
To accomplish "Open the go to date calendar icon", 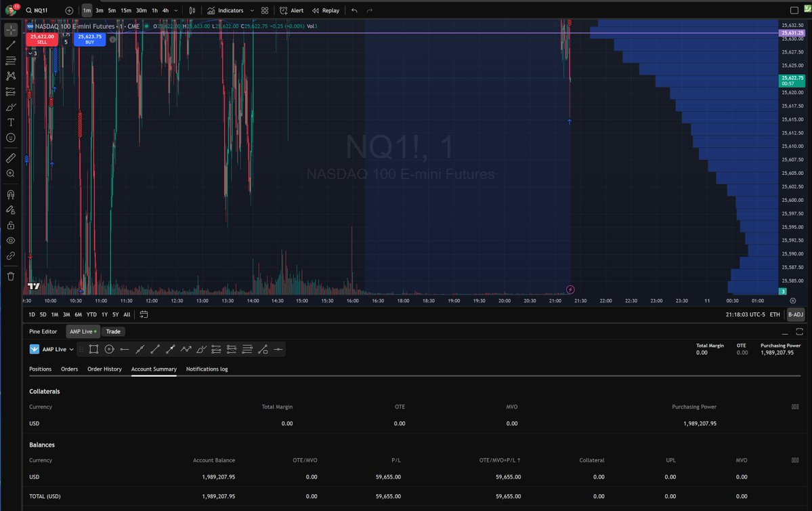I will 144,314.
